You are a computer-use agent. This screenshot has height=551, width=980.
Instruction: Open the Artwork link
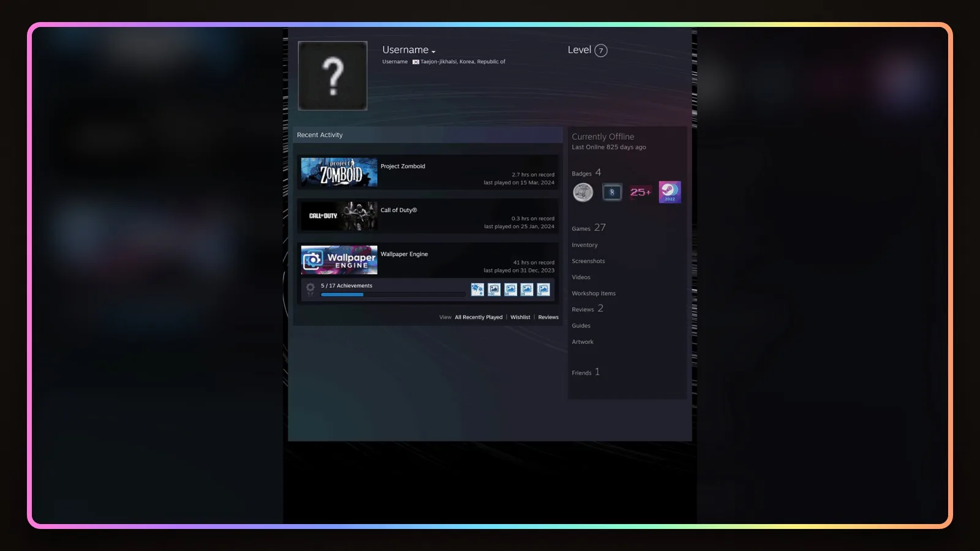583,342
